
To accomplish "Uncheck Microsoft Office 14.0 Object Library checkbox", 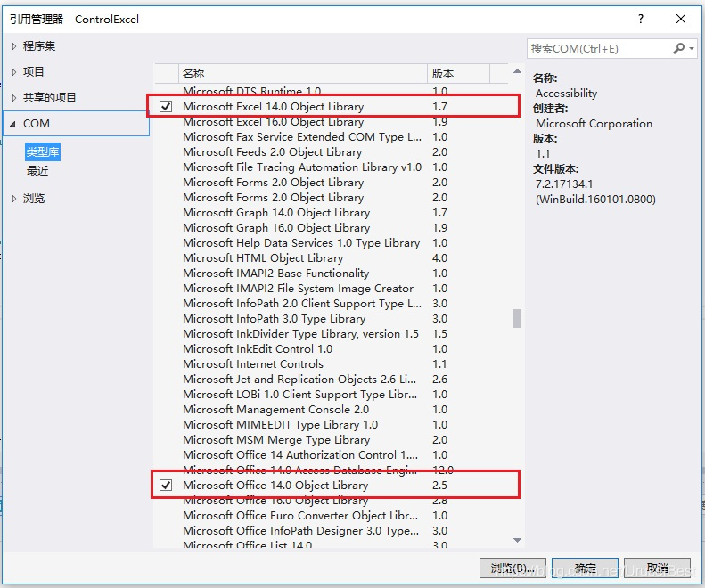I will 166,485.
